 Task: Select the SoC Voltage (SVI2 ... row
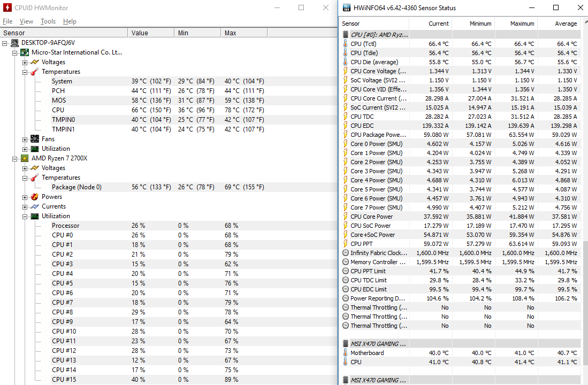(460, 80)
